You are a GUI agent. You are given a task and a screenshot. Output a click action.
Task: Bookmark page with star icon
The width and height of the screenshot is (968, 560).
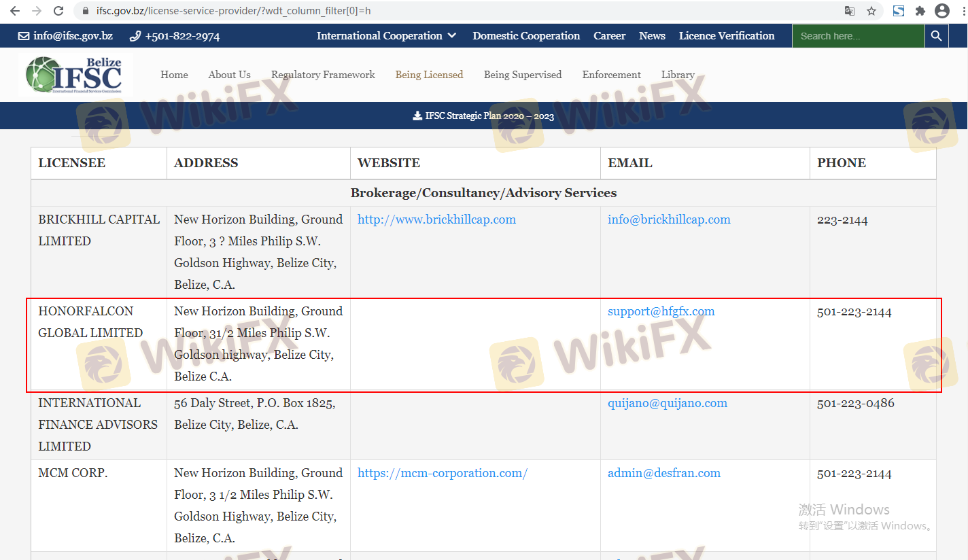tap(871, 11)
